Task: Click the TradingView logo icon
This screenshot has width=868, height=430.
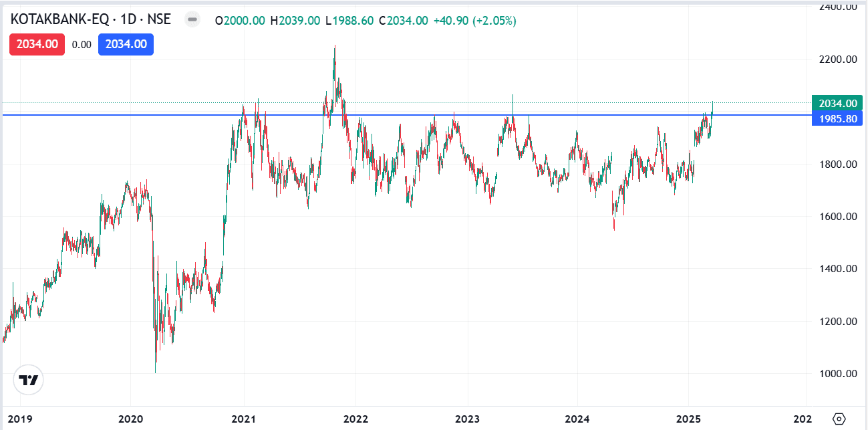Action: click(x=29, y=380)
